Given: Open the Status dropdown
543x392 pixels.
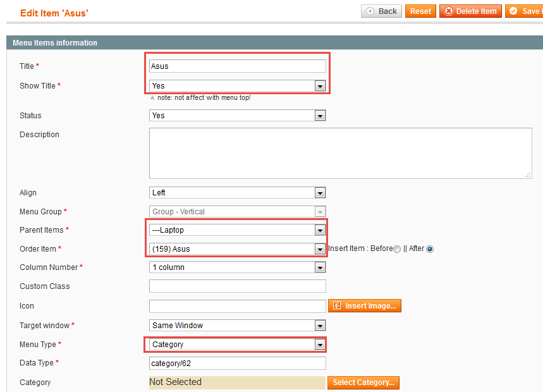Looking at the screenshot, I should pos(238,116).
